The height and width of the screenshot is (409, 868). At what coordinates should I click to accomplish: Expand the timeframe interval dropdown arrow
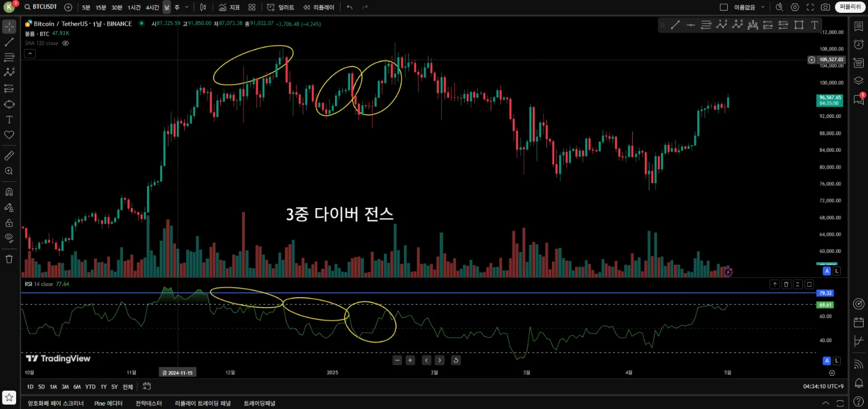pyautogui.click(x=187, y=7)
